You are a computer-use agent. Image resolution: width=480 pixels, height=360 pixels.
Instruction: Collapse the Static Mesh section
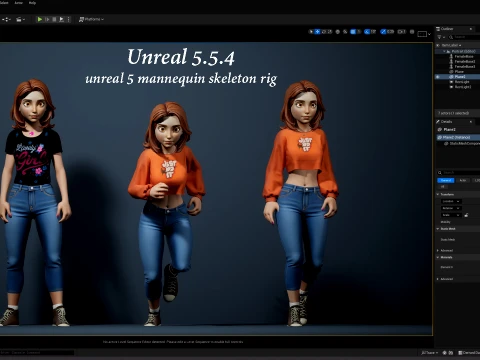438,229
